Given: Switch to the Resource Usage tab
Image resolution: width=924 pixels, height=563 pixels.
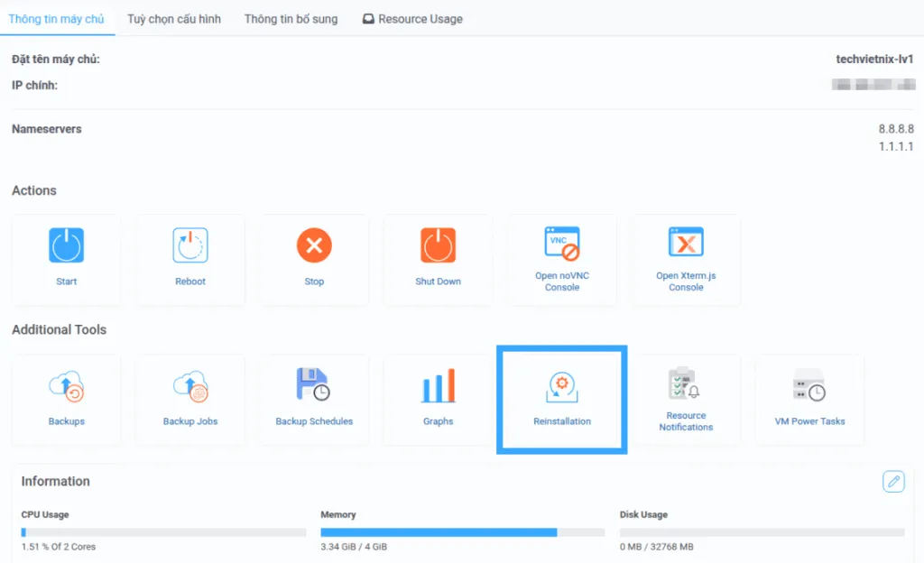Looking at the screenshot, I should pos(411,18).
